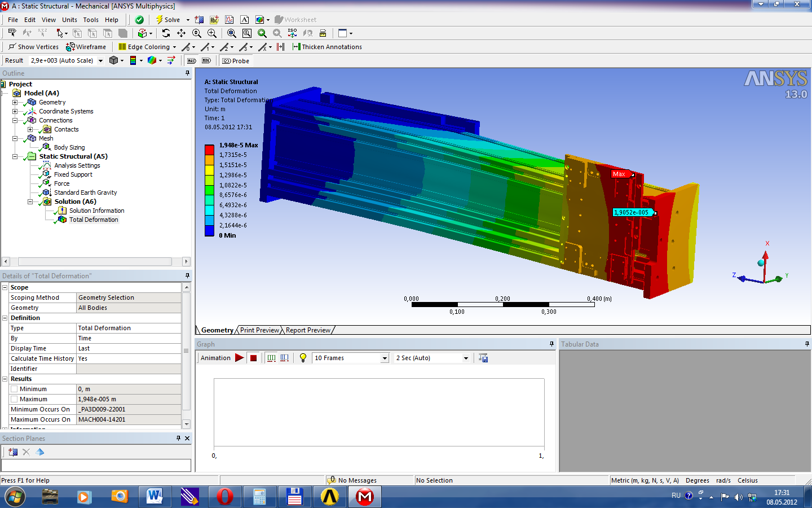Viewport: 812px width, 508px height.
Task: Play the deformation animation
Action: [239, 358]
